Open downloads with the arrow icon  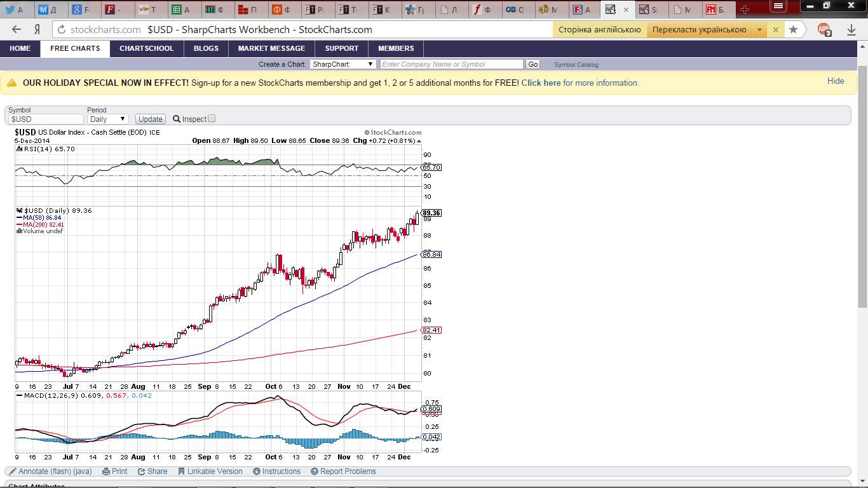(851, 29)
